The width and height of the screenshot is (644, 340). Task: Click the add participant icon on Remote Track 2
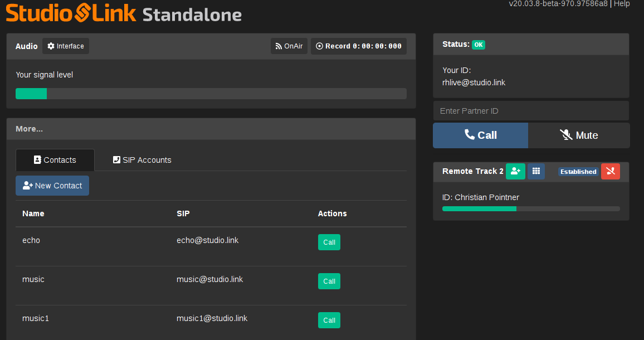click(x=515, y=172)
